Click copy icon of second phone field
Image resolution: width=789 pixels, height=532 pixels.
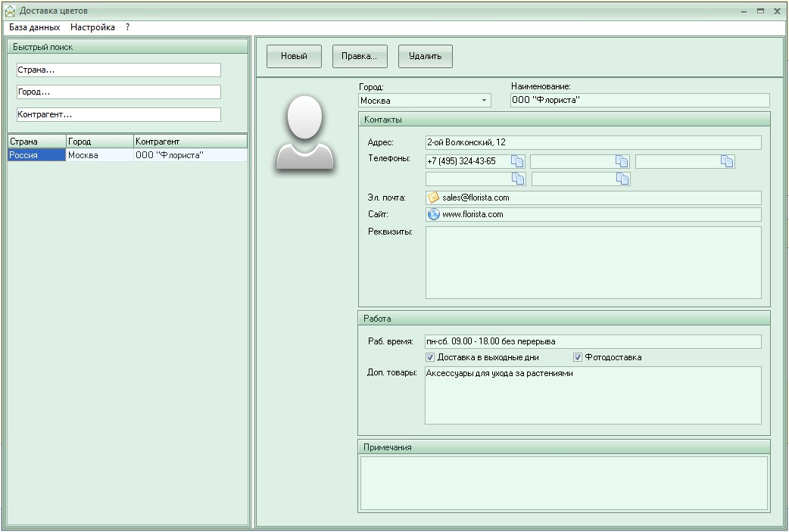point(622,161)
